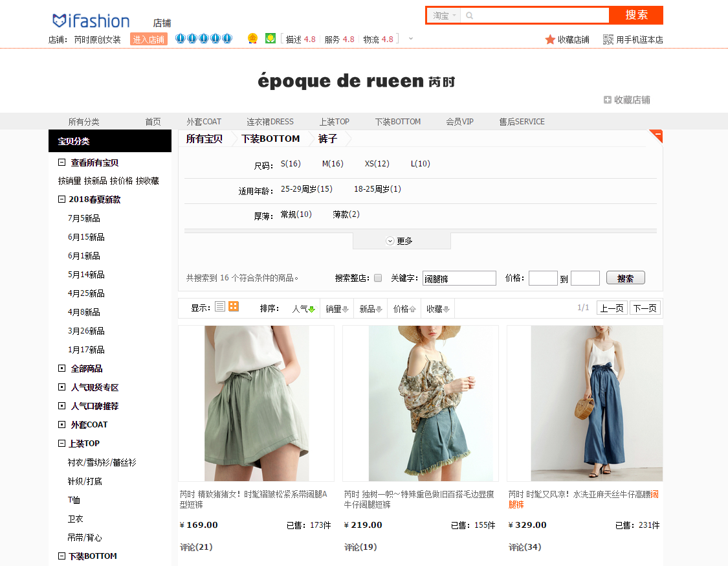Open the blue wide-leg pants thumbnail
728x566 pixels.
(585, 403)
